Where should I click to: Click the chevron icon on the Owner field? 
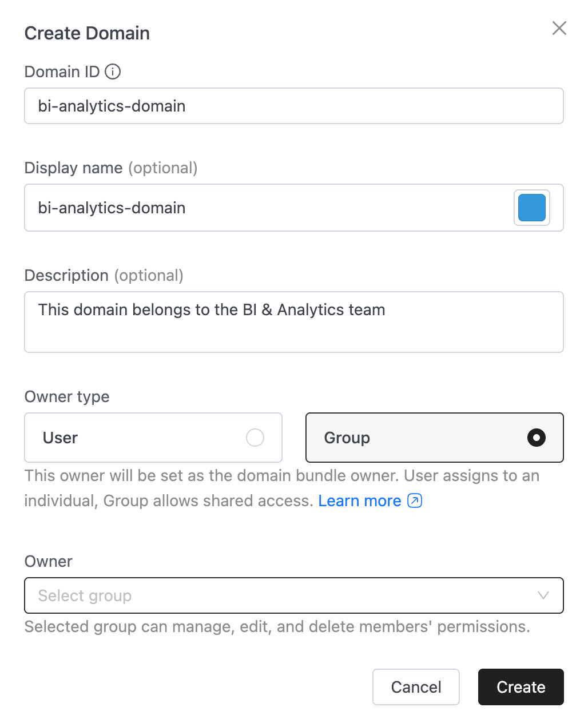(x=542, y=595)
